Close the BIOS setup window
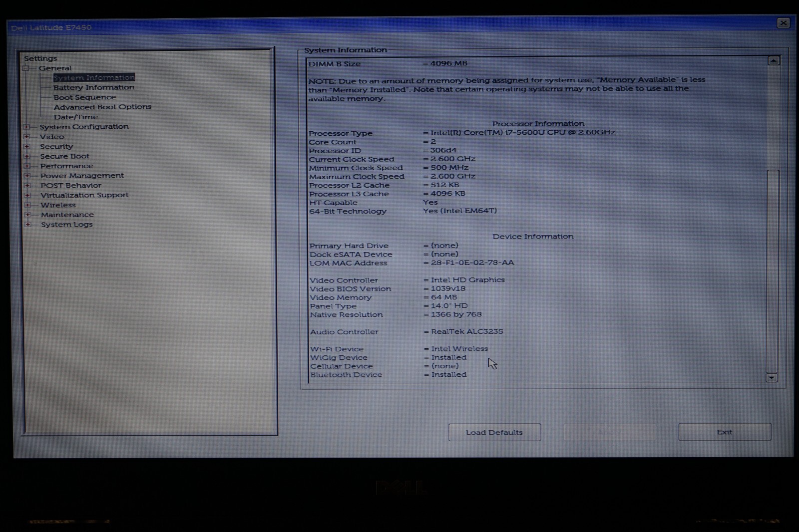Screen dimensions: 799x532 (x=784, y=23)
